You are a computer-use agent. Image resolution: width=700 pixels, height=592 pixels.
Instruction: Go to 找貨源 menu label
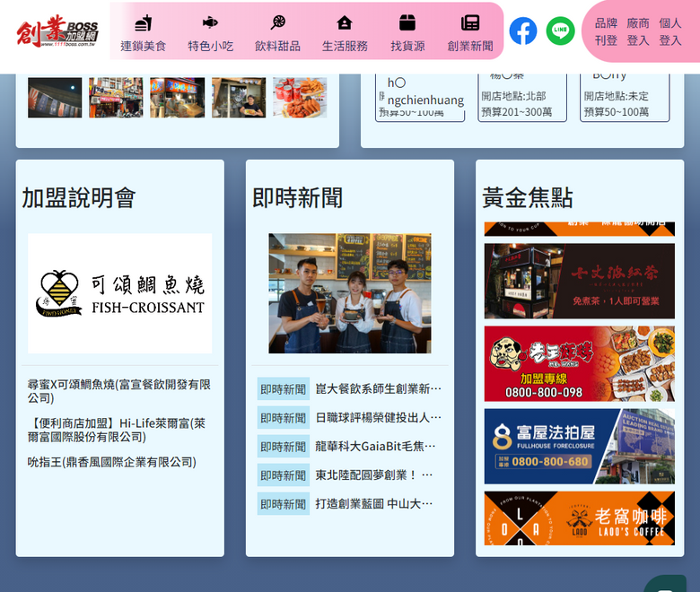[407, 46]
